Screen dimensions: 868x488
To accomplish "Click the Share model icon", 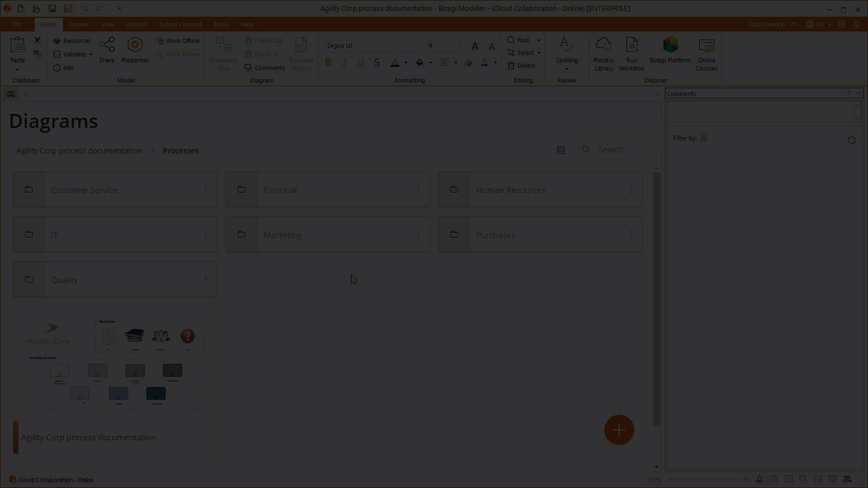I will [107, 50].
